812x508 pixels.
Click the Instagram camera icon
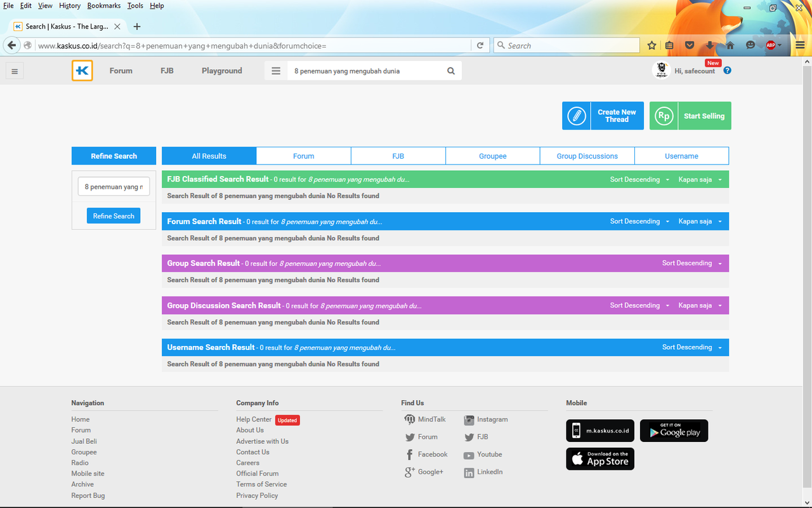[x=469, y=420]
